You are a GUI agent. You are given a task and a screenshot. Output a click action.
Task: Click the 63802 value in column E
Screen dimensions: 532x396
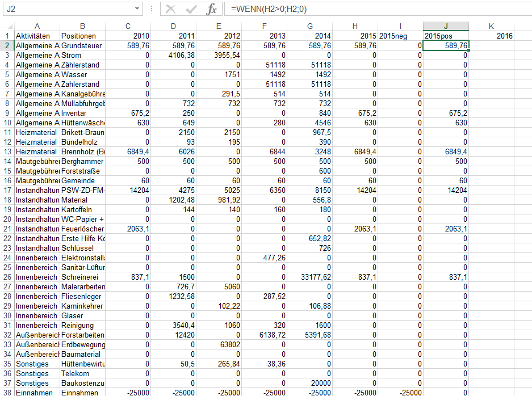tap(219, 344)
